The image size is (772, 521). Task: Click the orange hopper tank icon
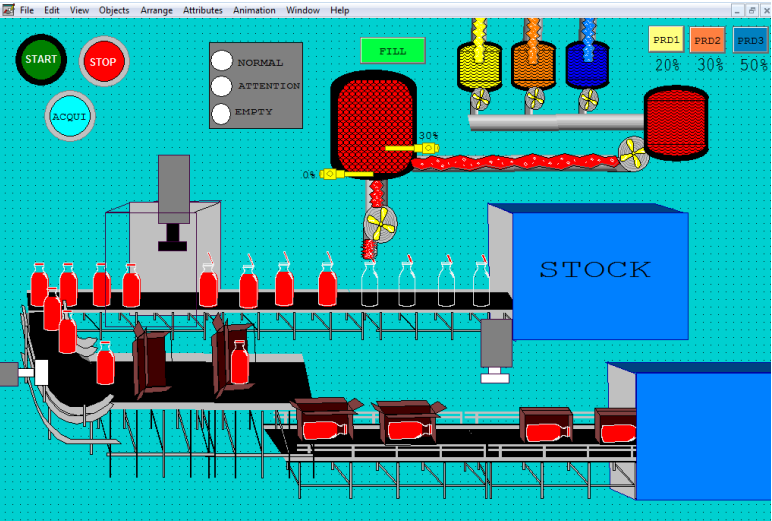[x=533, y=66]
